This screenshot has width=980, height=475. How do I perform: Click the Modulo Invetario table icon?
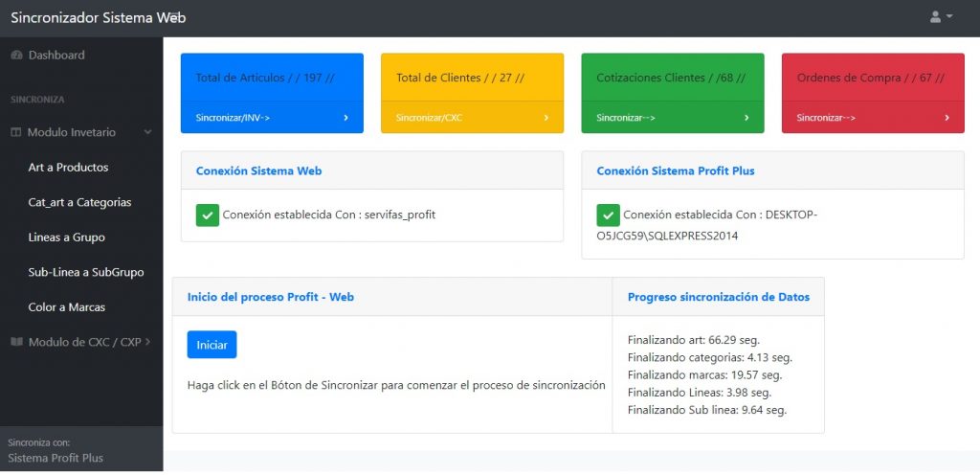click(15, 132)
